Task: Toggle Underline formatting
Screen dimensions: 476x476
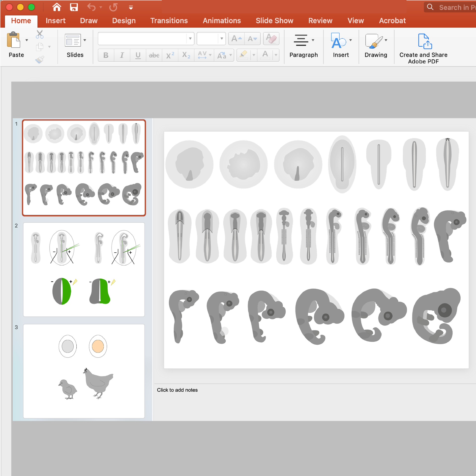Action: pos(138,55)
